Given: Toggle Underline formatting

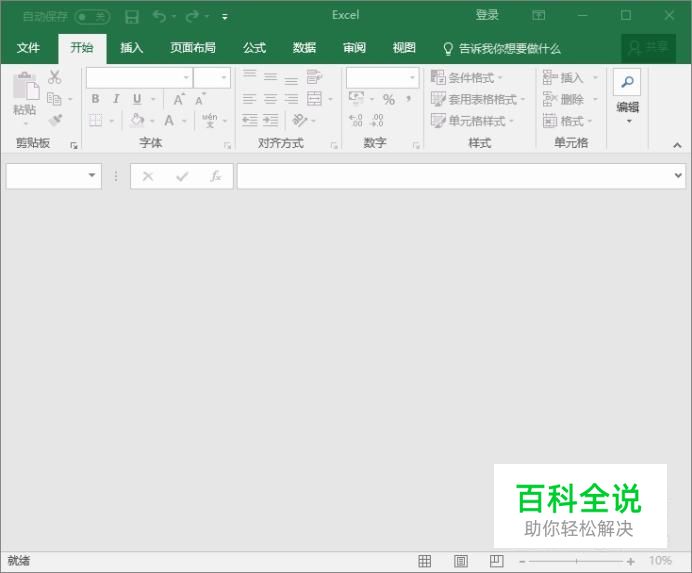Looking at the screenshot, I should coord(137,99).
